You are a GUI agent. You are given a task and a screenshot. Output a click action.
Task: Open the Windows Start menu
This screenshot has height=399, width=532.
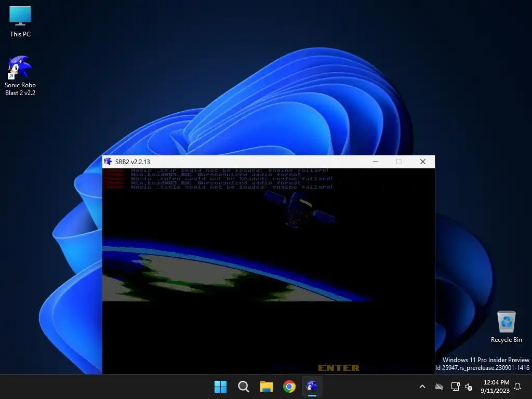tap(220, 387)
